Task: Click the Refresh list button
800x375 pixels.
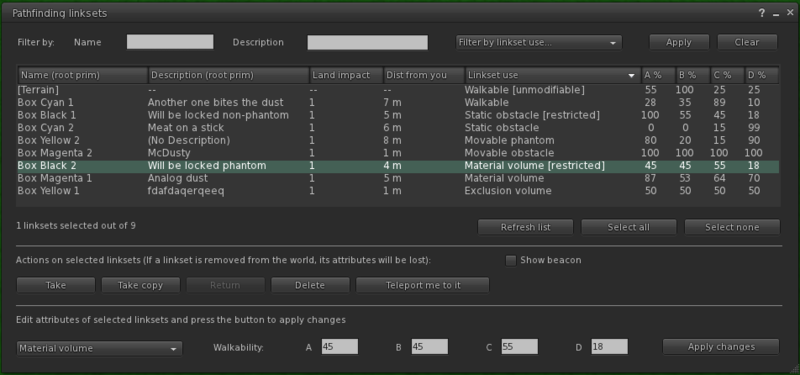Action: pyautogui.click(x=526, y=227)
